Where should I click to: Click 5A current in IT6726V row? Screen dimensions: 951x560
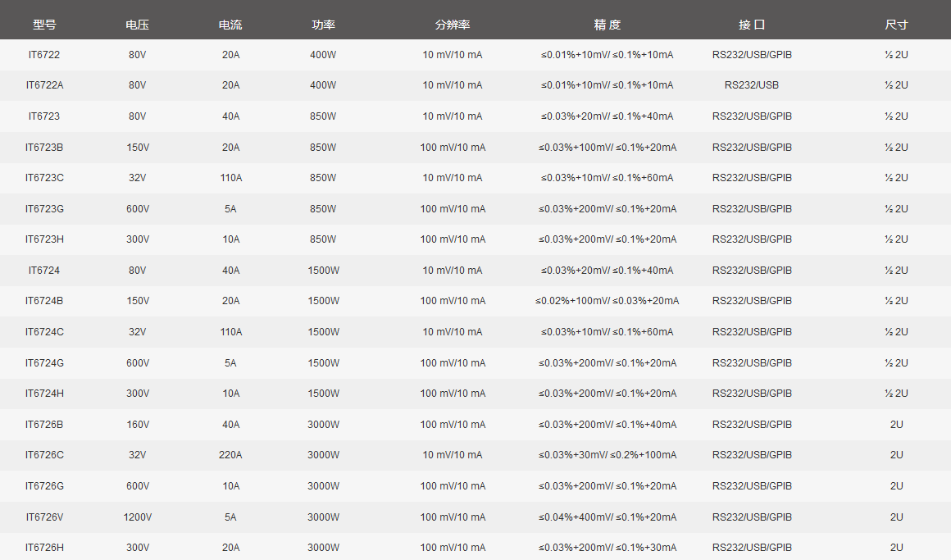pyautogui.click(x=230, y=517)
